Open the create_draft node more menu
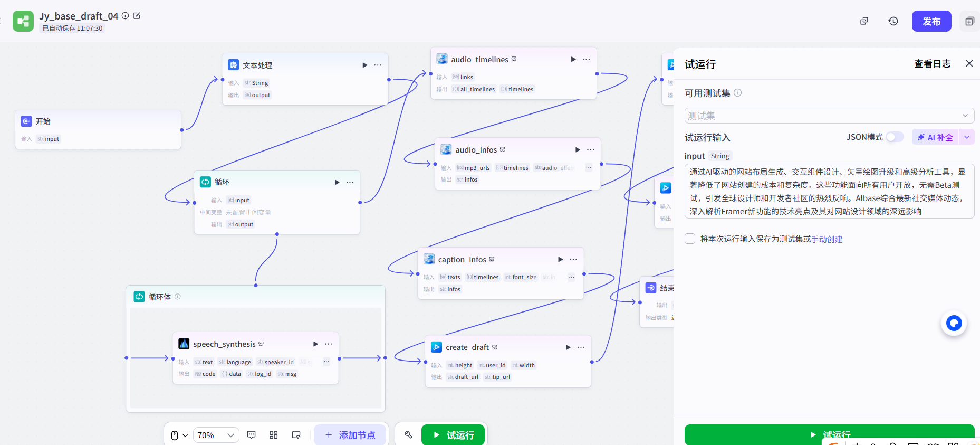 click(581, 347)
